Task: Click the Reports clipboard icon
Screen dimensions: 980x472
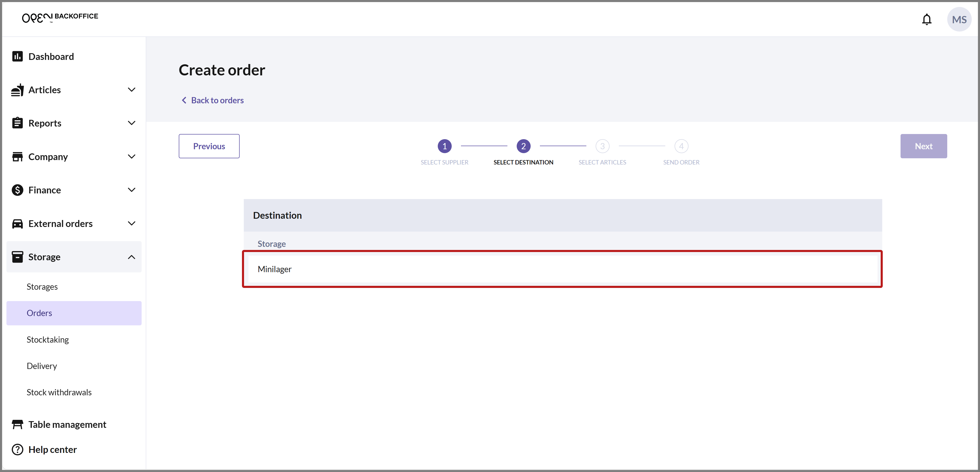Action: click(x=18, y=123)
